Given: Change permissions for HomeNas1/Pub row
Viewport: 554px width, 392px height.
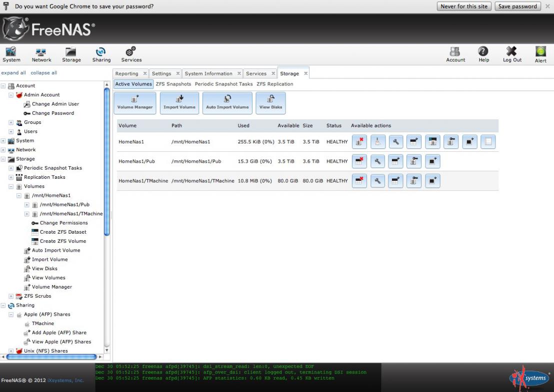Looking at the screenshot, I should pyautogui.click(x=413, y=162).
